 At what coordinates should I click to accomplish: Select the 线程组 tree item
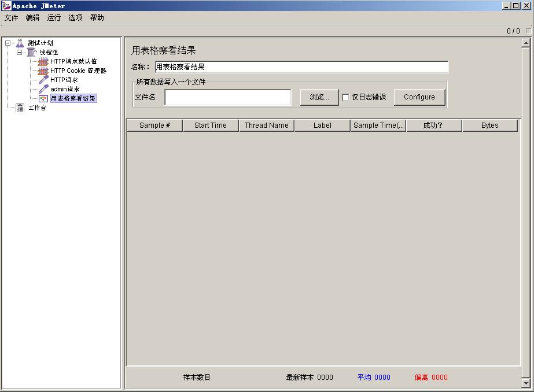(x=49, y=52)
